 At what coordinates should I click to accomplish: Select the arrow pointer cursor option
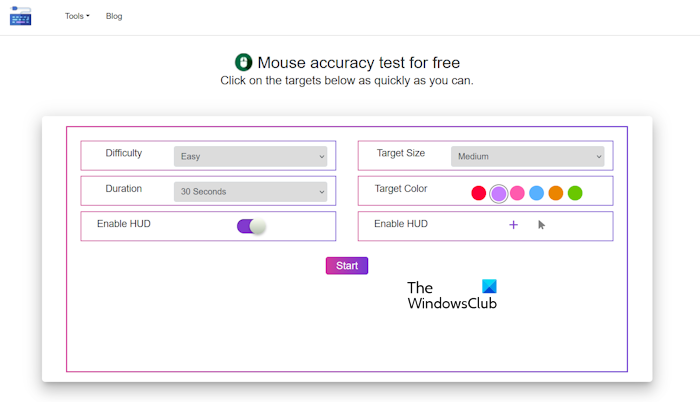(x=541, y=225)
